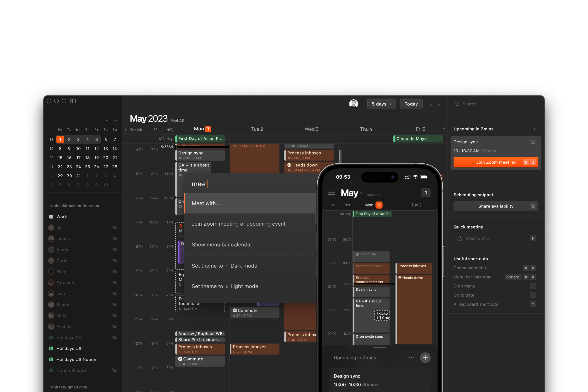Image resolution: width=588 pixels, height=392 pixels.
Task: Click Cron menu shortcut row
Action: coord(495,286)
